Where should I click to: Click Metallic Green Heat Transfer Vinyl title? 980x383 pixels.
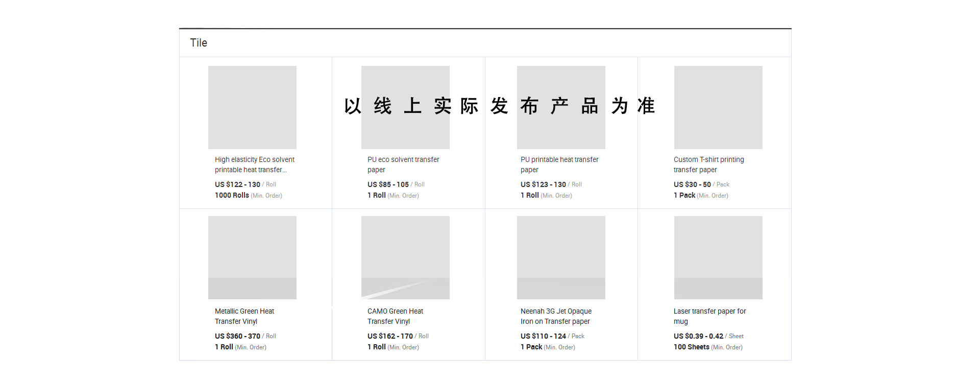pyautogui.click(x=244, y=316)
